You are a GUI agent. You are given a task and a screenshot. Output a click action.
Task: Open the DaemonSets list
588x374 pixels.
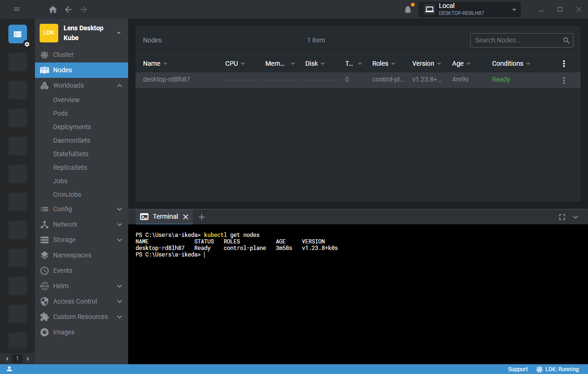coord(72,140)
